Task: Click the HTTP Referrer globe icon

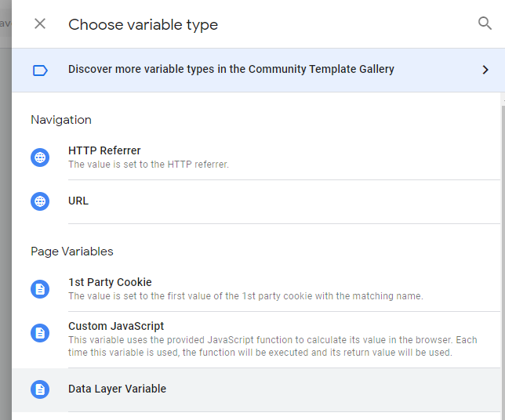Action: tap(40, 157)
